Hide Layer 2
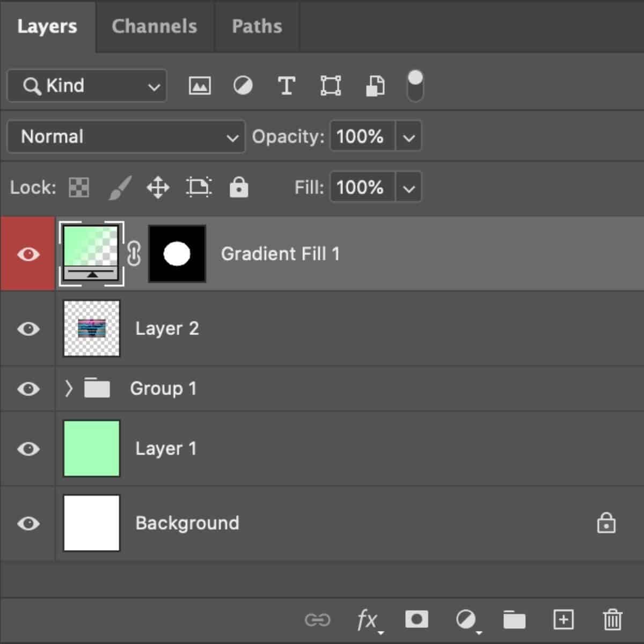The width and height of the screenshot is (644, 644). [28, 329]
